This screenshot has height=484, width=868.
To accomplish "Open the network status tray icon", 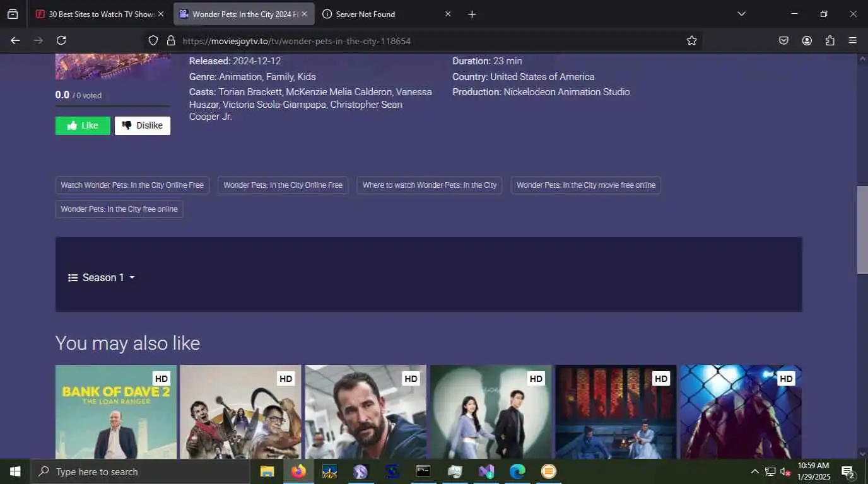I will coord(770,471).
